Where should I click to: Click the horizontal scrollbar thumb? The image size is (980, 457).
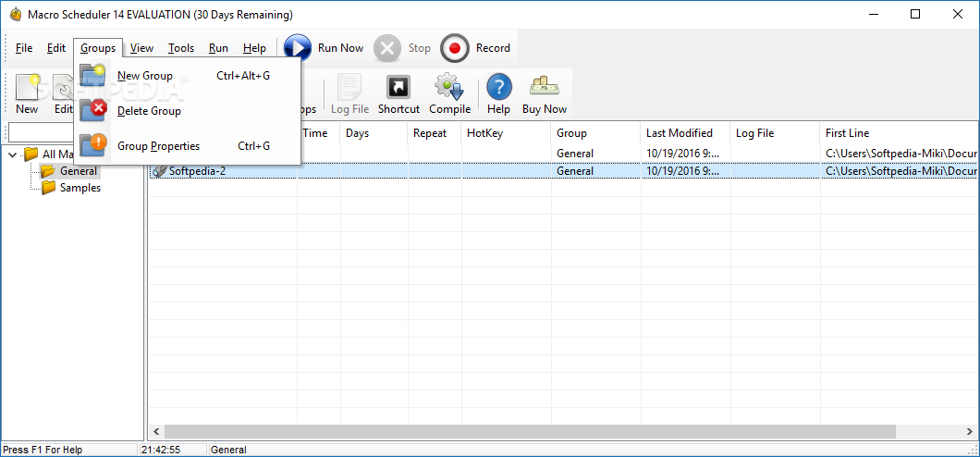tap(530, 432)
